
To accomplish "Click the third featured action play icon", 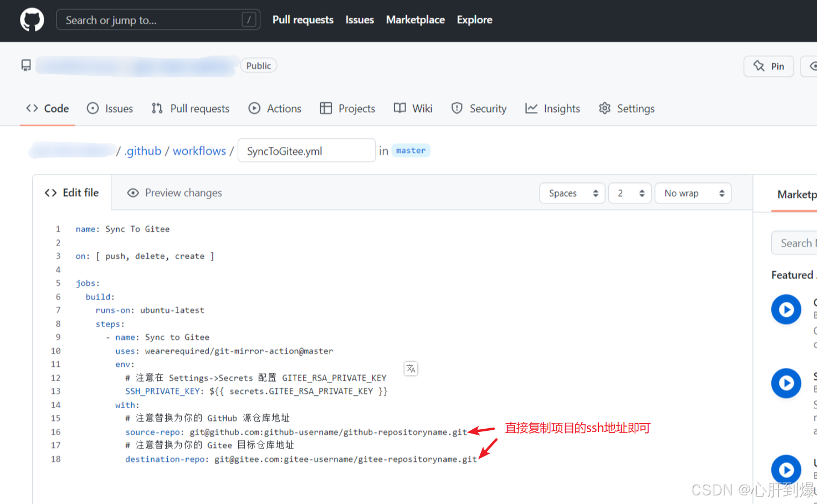I will 786,470.
